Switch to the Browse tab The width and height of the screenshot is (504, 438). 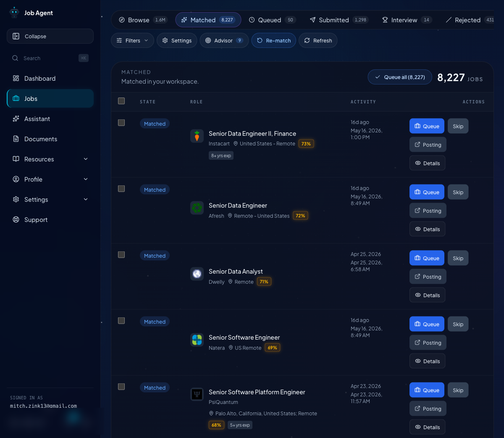click(x=142, y=20)
